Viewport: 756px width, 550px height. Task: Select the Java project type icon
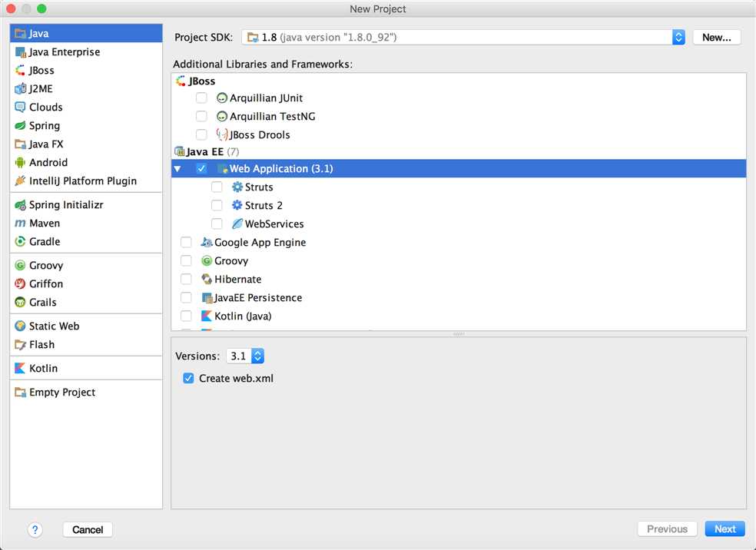20,33
